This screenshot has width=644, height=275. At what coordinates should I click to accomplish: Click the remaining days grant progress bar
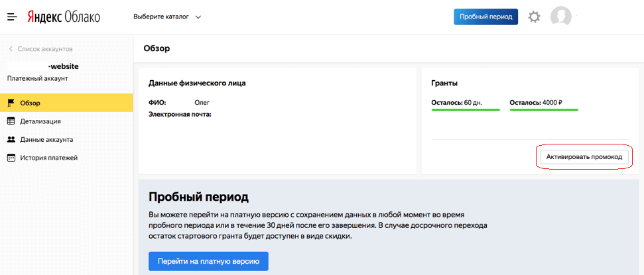click(465, 110)
